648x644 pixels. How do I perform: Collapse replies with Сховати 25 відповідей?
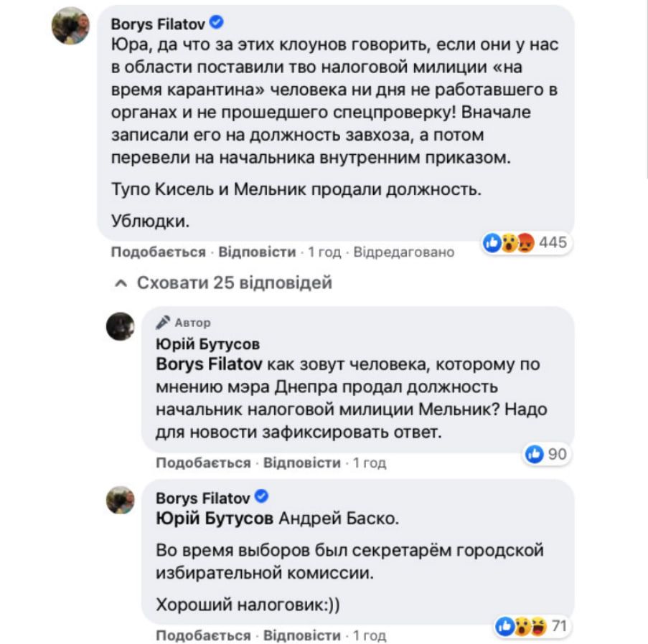coord(234,283)
